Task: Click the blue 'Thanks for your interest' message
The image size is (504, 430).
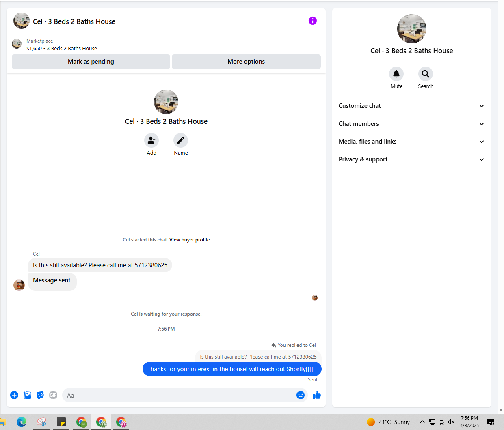Action: point(232,369)
